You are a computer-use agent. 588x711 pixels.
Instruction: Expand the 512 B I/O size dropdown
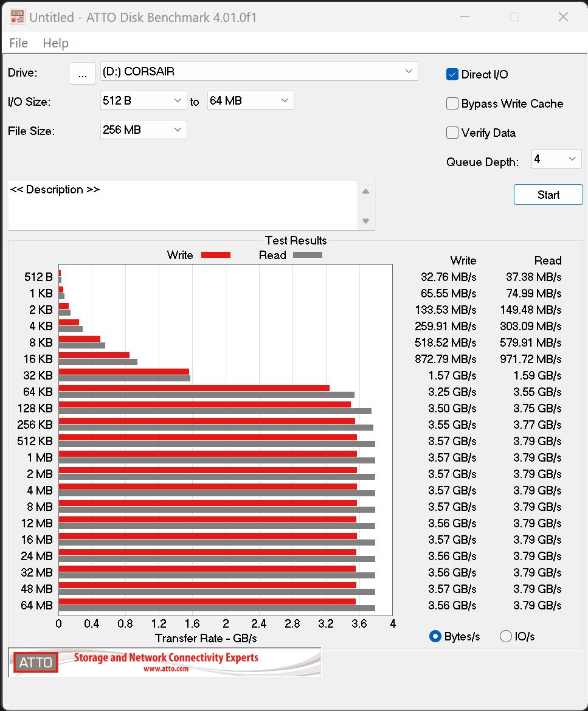(144, 100)
